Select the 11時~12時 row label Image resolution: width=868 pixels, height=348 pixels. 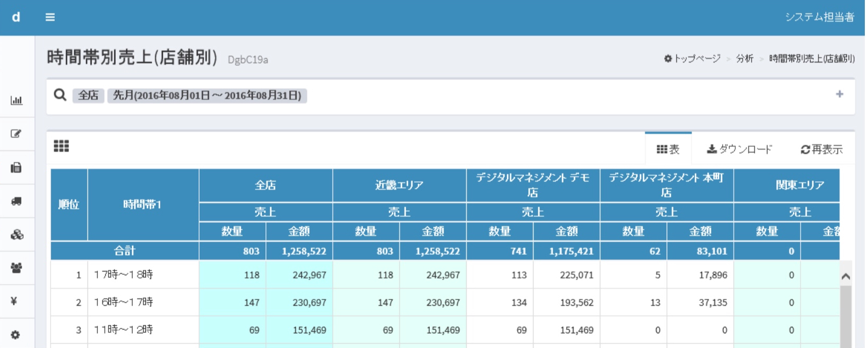(124, 330)
